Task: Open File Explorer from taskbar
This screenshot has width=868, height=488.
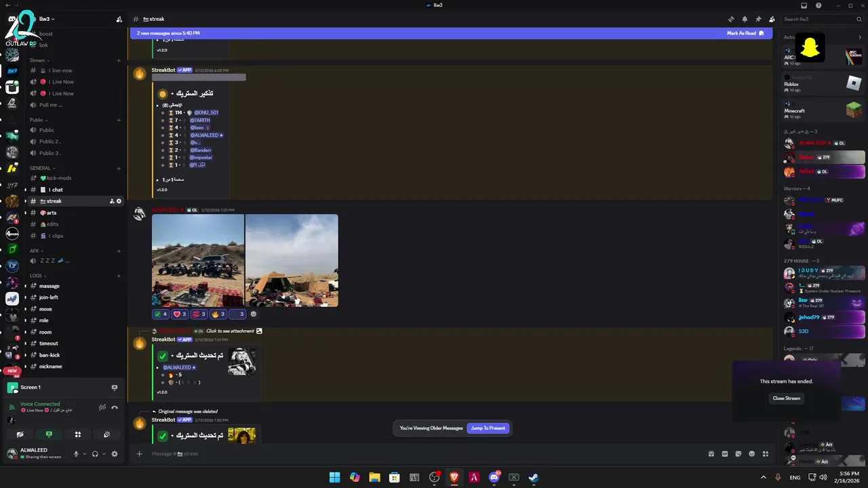Action: click(374, 477)
